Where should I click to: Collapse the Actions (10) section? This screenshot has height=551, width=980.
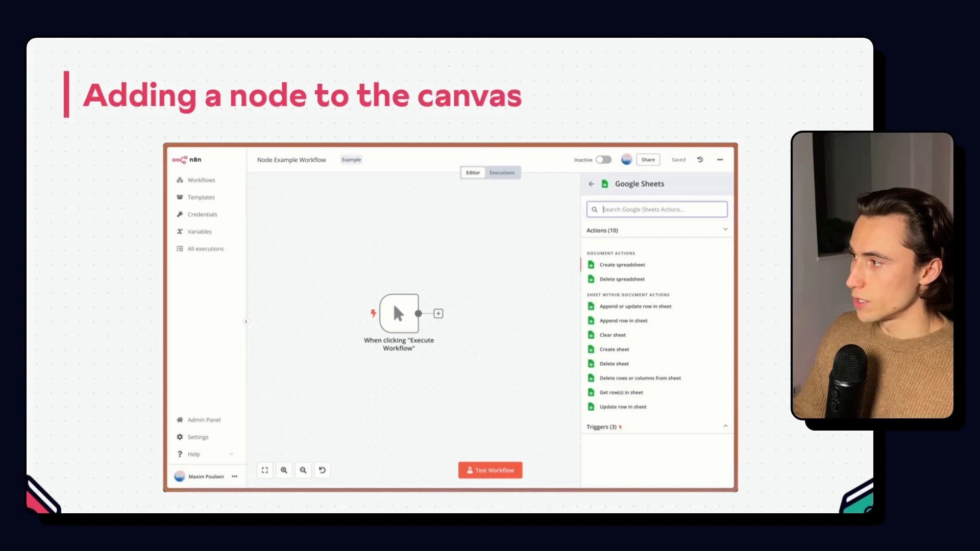click(x=657, y=230)
